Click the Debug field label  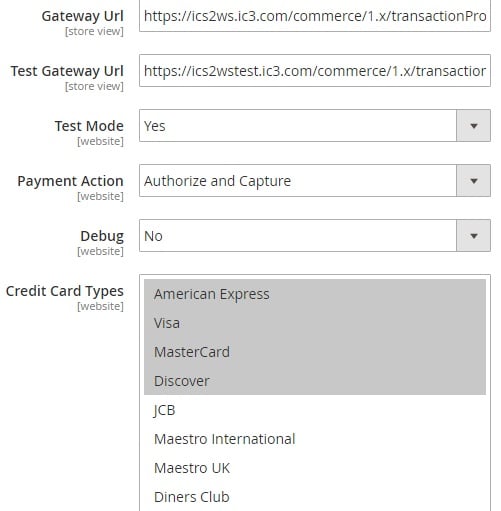tap(102, 236)
